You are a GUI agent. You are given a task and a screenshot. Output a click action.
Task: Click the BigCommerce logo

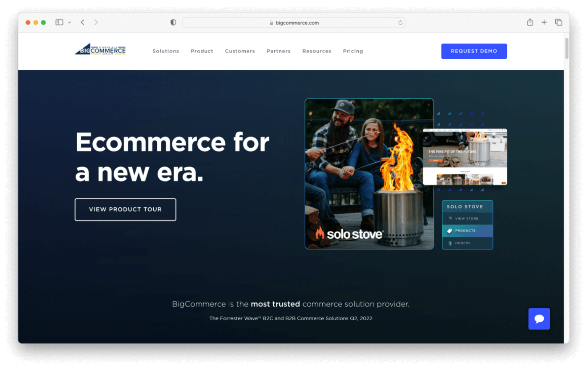(x=100, y=50)
